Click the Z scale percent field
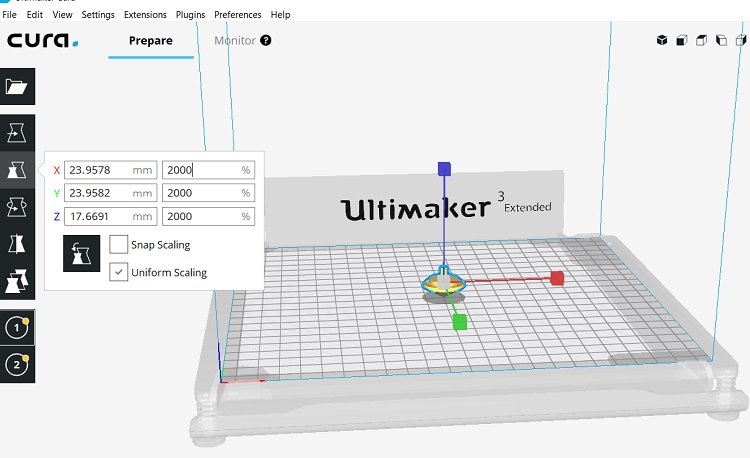 209,216
